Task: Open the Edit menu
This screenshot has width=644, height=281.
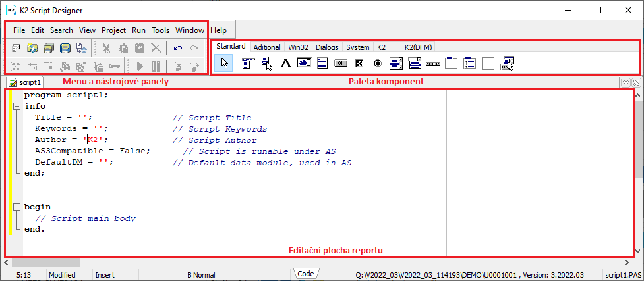Action: (38, 30)
